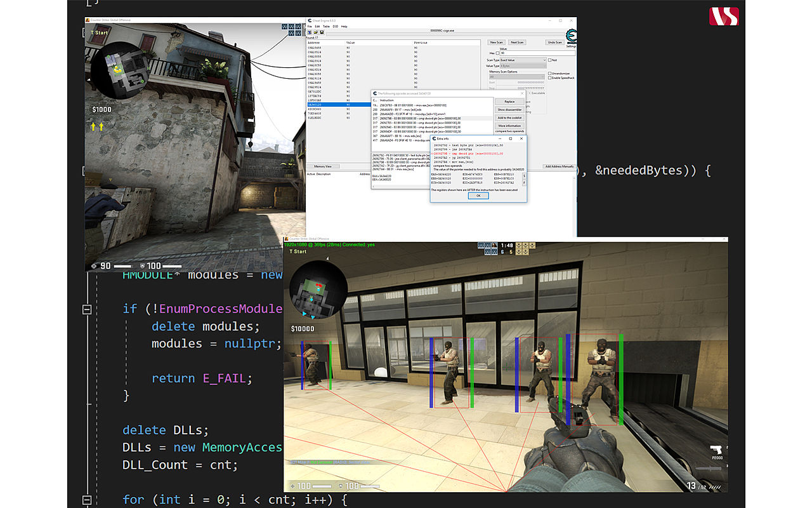Click the Replace button
The image size is (812, 508).
[509, 102]
